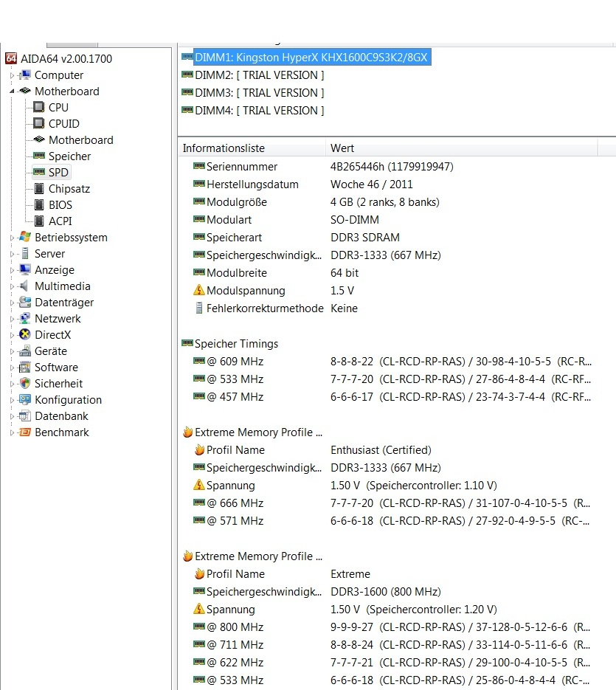This screenshot has width=616, height=690.
Task: Click the Datenbank icon
Action: [x=25, y=416]
